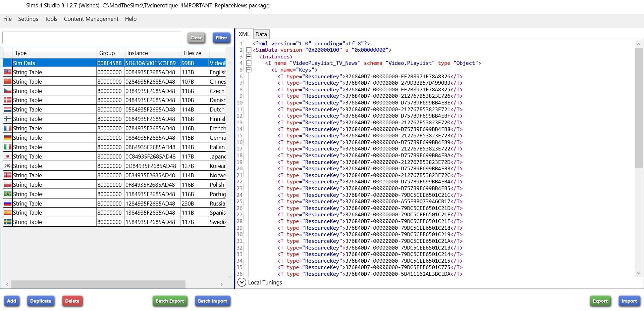Screen dimensions: 644x311
Task: Click the XML editor scroll up arrow
Action: [x=639, y=44]
